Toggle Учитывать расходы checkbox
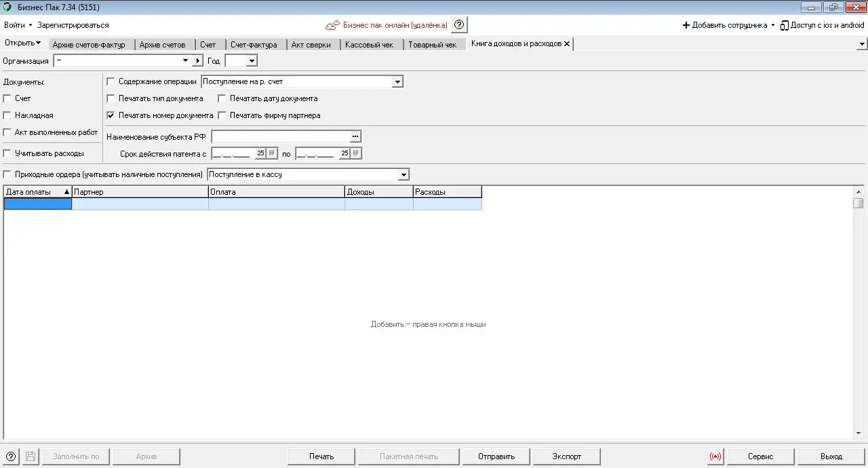868x468 pixels. pos(7,153)
